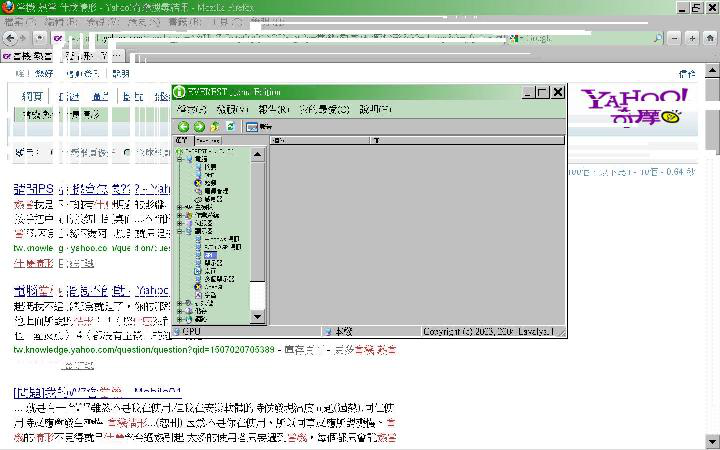Image resolution: width=720 pixels, height=450 pixels.
Task: Click the Home button in Firefox toolbar
Action: pos(710,39)
